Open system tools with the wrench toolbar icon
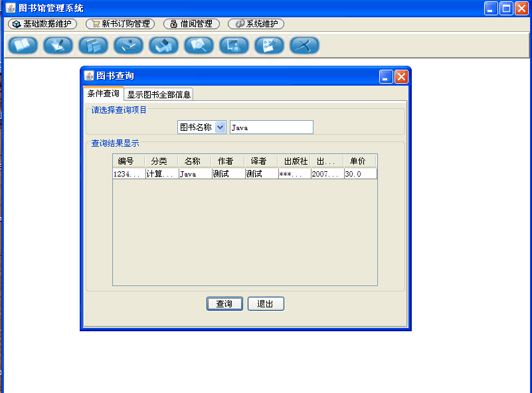The height and width of the screenshot is (393, 532). tap(304, 45)
